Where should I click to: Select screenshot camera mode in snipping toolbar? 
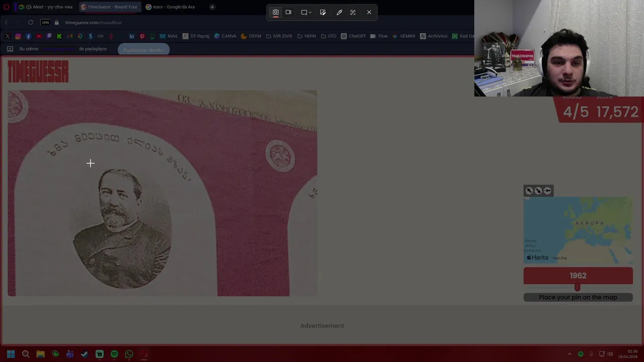pos(276,12)
